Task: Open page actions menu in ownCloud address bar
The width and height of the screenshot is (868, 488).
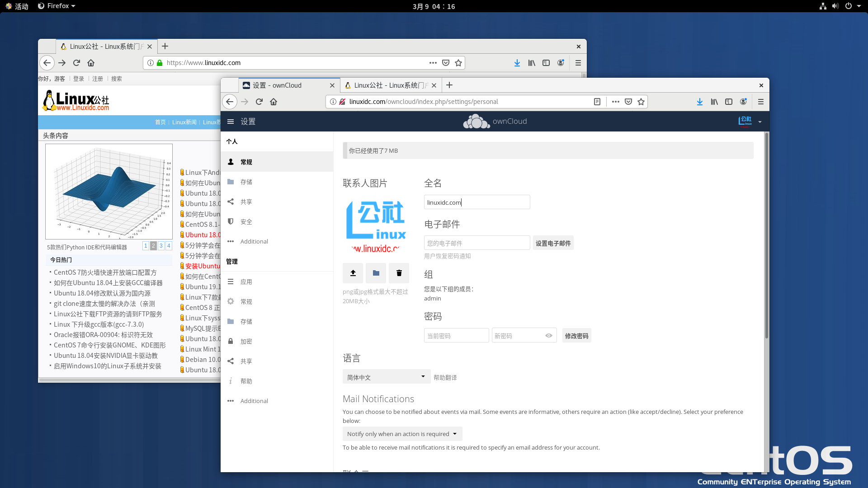Action: tap(616, 102)
